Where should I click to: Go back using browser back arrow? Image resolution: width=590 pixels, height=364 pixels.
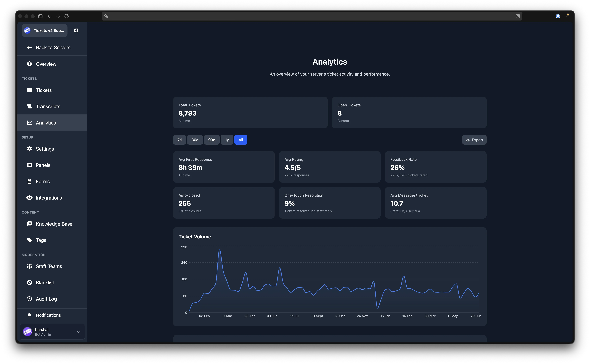click(50, 16)
